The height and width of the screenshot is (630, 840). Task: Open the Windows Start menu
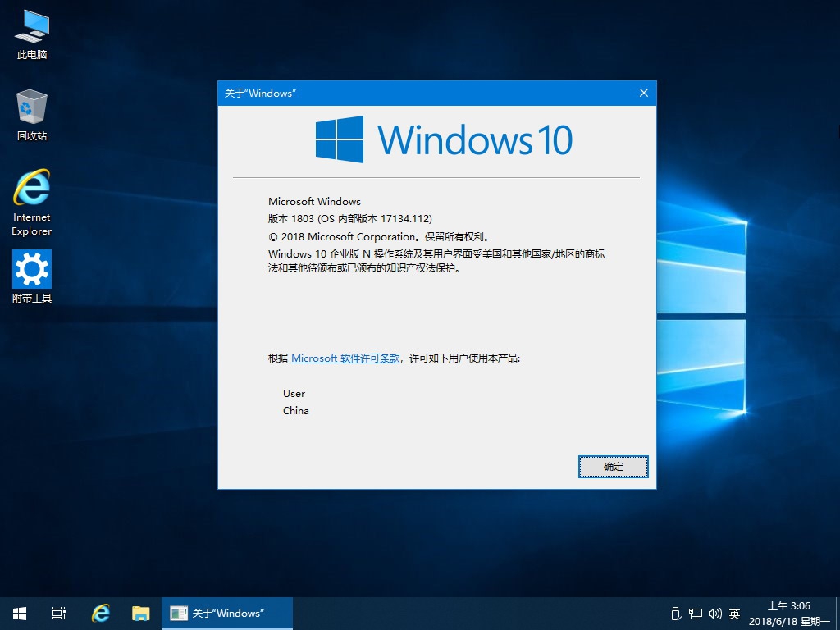tap(20, 614)
